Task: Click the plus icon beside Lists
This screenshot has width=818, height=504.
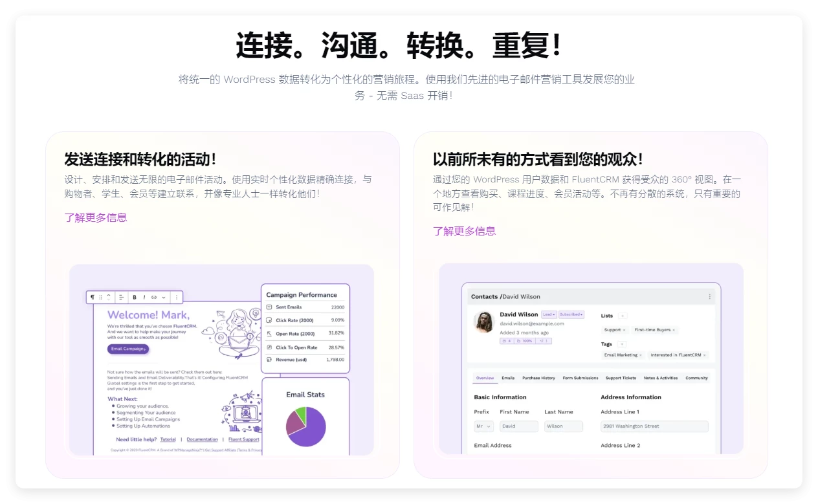Action: point(622,316)
